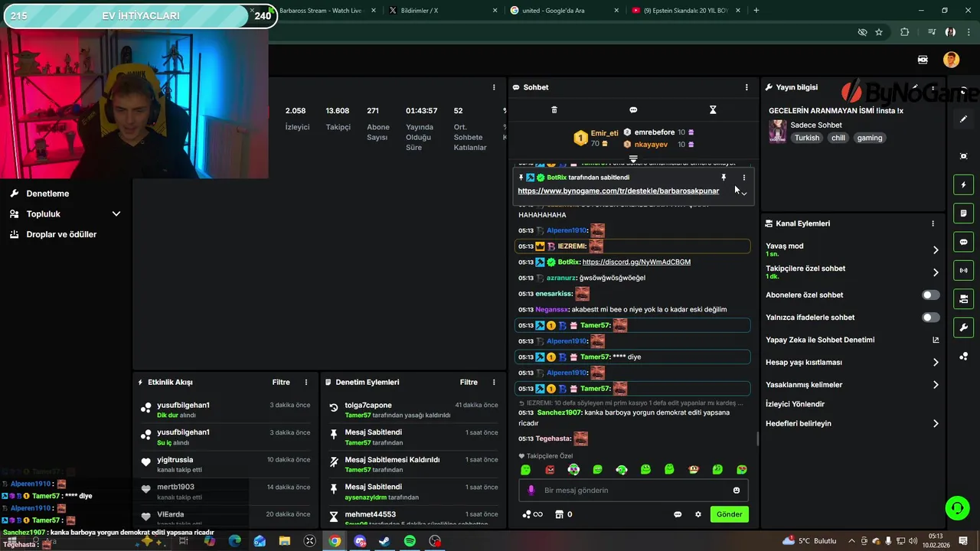Click the chat bubble icon beside settings gear
Image resolution: width=980 pixels, height=551 pixels.
[678, 514]
